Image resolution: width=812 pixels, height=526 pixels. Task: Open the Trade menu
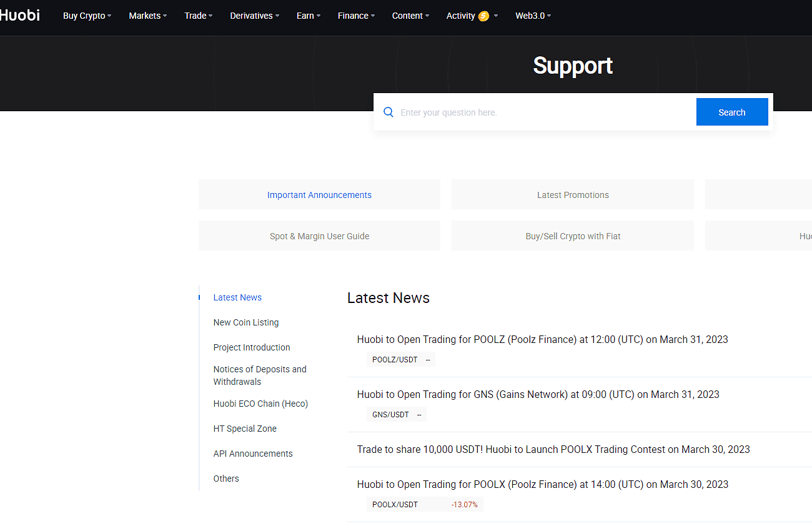pyautogui.click(x=196, y=16)
